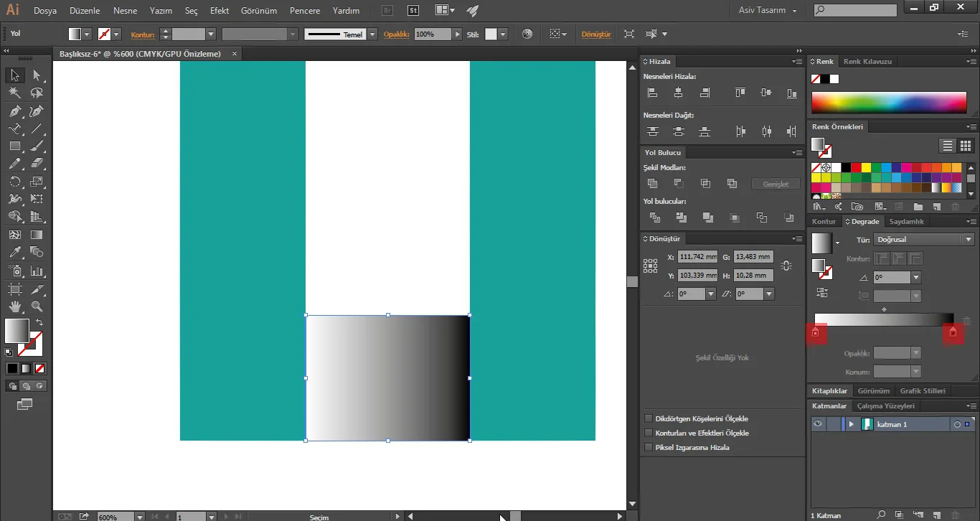Enable Dikdörtgen Köşelerini Ölçekle checkbox
The image size is (980, 521).
[649, 418]
